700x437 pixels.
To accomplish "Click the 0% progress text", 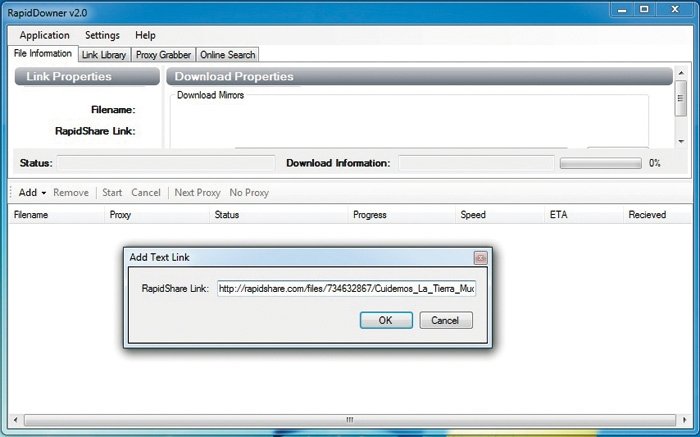I will point(654,163).
